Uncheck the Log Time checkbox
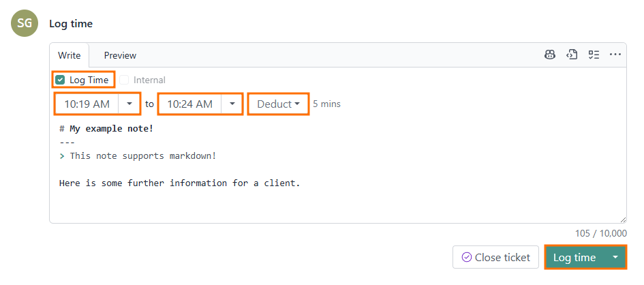The width and height of the screenshot is (644, 285). [60, 80]
